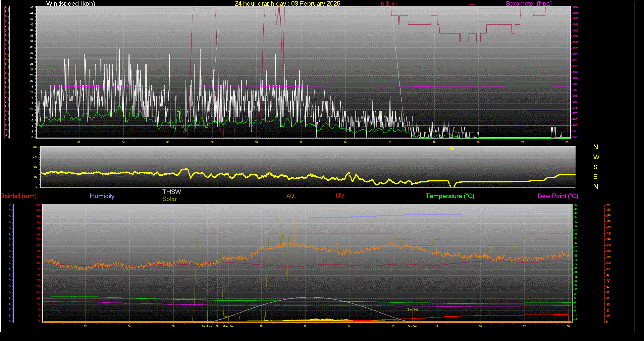Toggle the Rainfall (mm) legend label
Image resolution: width=644 pixels, height=341 pixels.
(18, 196)
